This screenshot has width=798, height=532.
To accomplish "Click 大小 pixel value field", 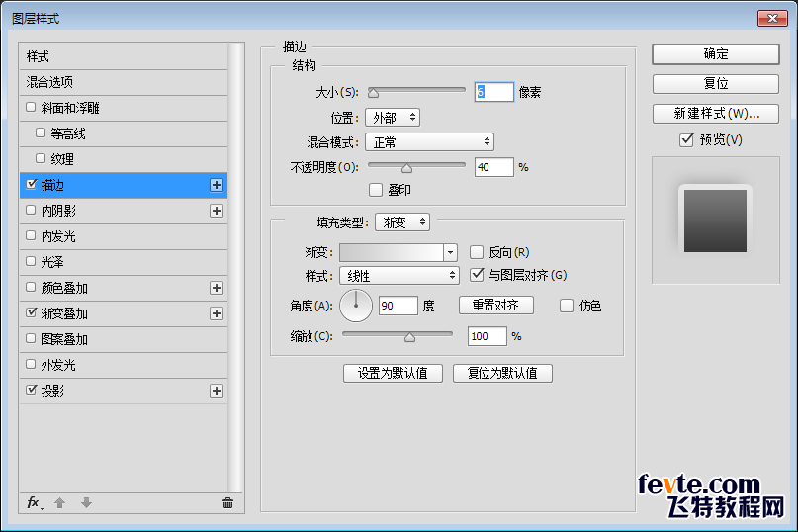I will 494,92.
